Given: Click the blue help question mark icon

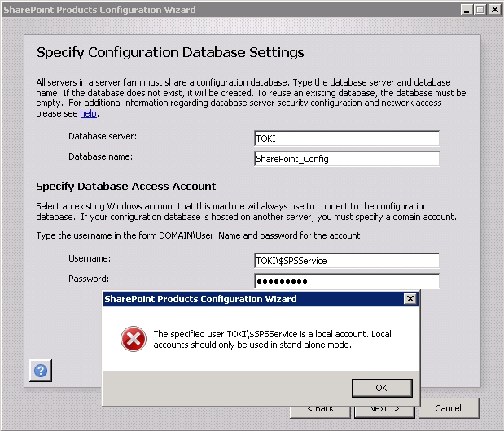Looking at the screenshot, I should tap(41, 371).
